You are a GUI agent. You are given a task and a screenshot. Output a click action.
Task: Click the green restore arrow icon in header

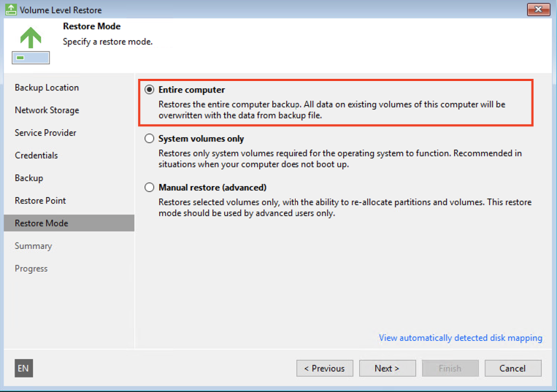pyautogui.click(x=30, y=38)
